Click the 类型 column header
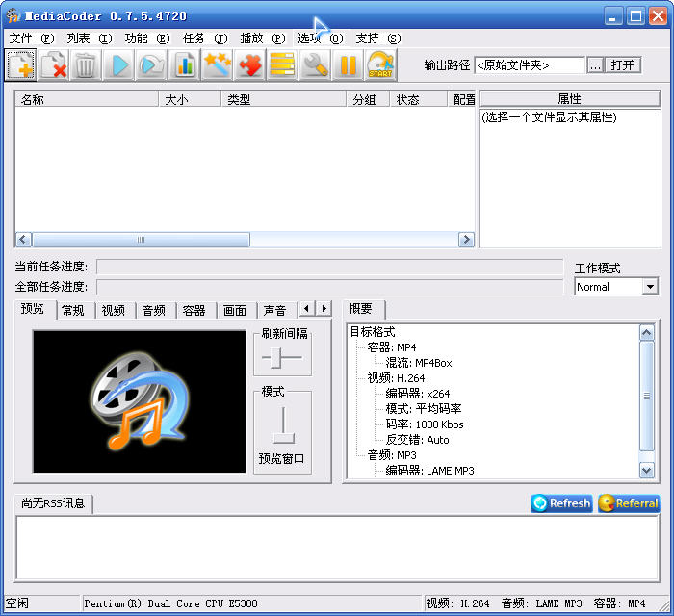This screenshot has width=674, height=616. click(x=284, y=99)
